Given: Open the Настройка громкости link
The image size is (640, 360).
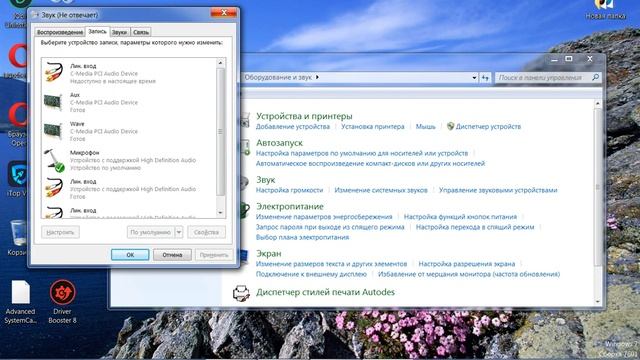Looking at the screenshot, I should point(289,190).
